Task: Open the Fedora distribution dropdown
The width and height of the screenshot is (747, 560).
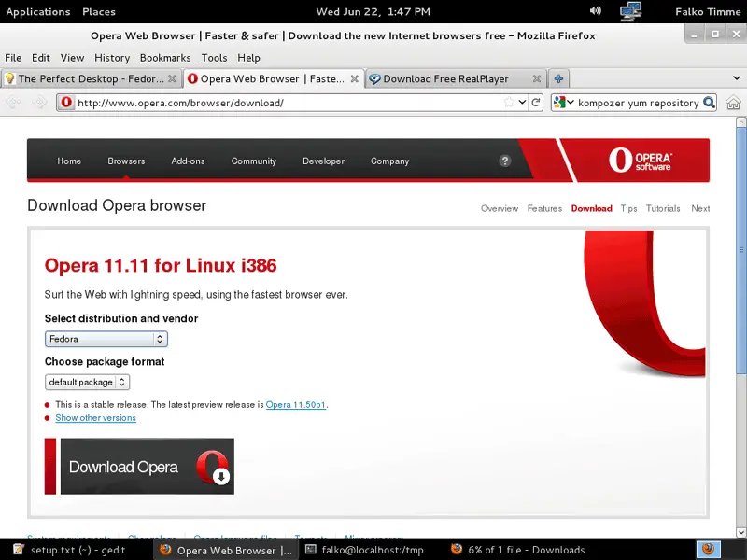Action: point(106,339)
